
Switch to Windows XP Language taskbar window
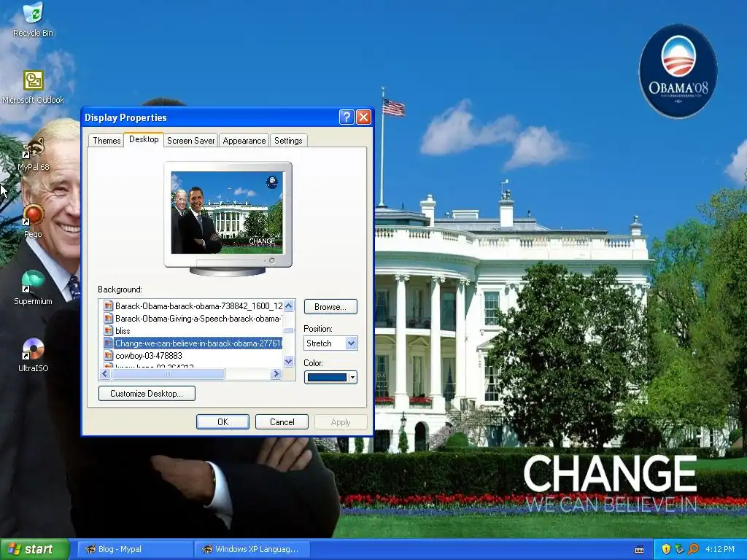pyautogui.click(x=252, y=549)
